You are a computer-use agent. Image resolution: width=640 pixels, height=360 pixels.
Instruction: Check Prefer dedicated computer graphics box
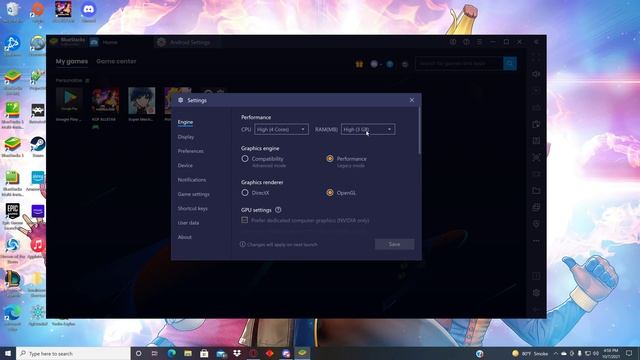click(244, 220)
